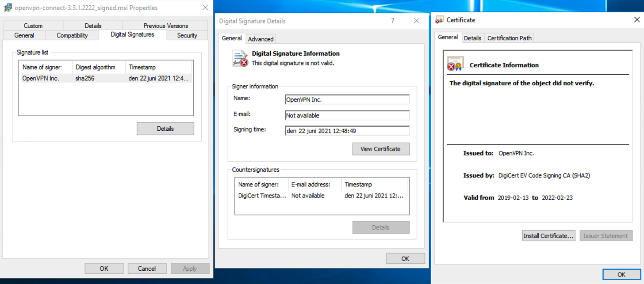
Task: Close the Certificate window
Action: (x=637, y=19)
